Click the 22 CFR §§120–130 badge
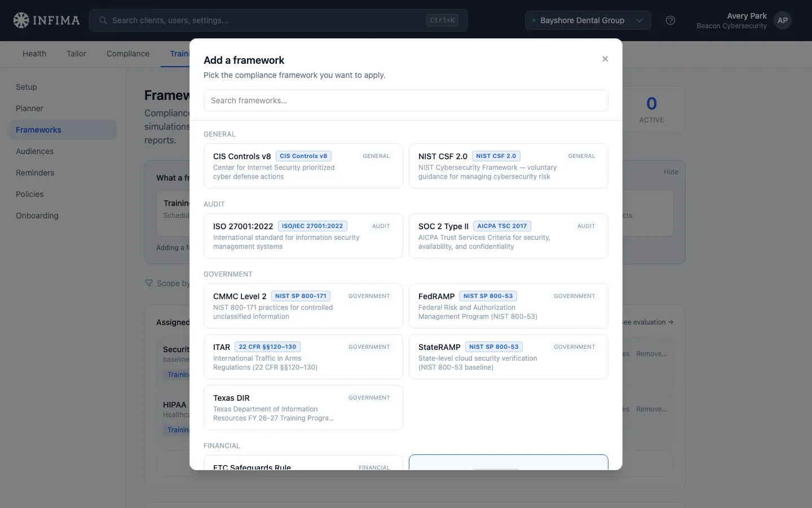Image resolution: width=812 pixels, height=508 pixels. coord(267,347)
